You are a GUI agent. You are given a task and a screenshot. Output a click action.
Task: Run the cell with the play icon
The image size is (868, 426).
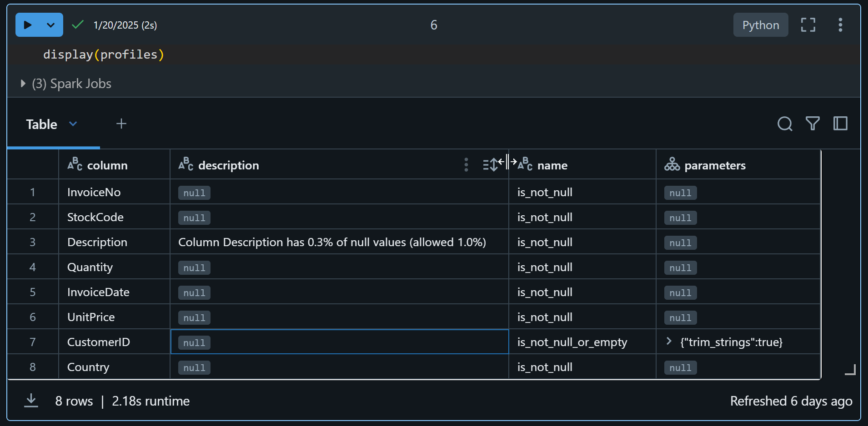(x=27, y=25)
